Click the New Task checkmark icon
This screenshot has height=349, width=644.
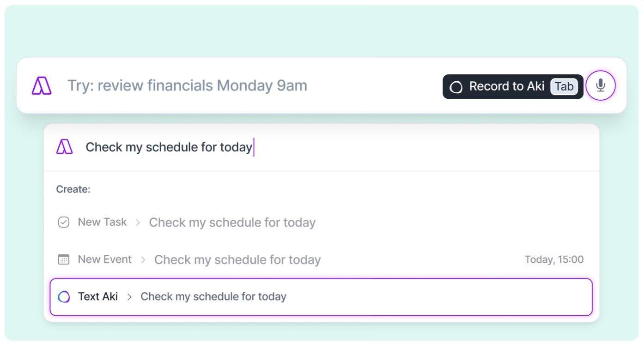(x=63, y=223)
